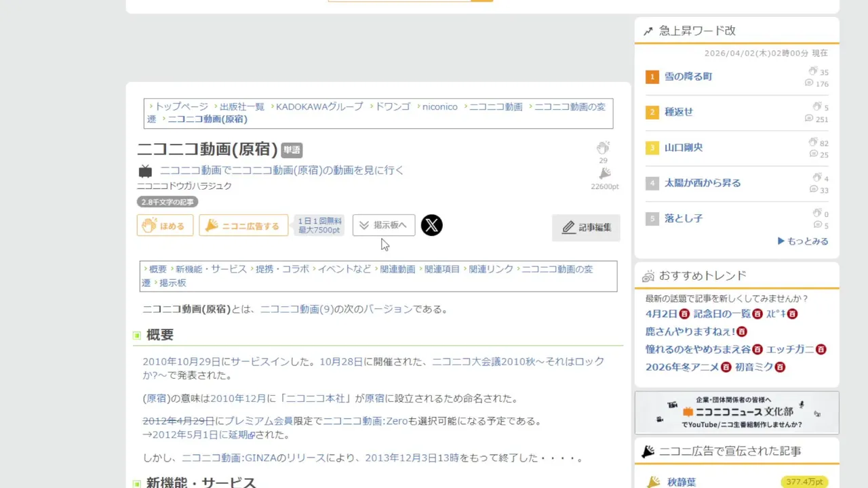Viewport: 868px width, 488px height.
Task: Open recommended trend 2026年冬アニメ
Action: (x=682, y=367)
